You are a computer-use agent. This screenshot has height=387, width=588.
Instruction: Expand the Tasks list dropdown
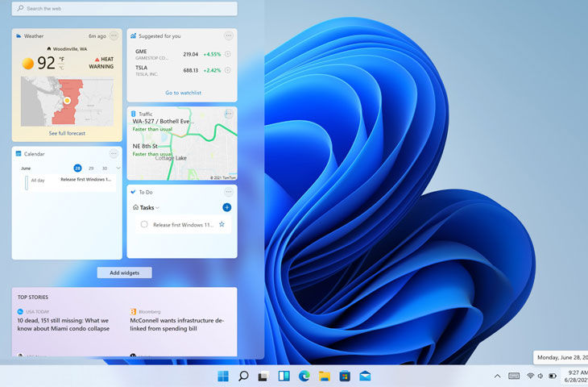pos(158,208)
